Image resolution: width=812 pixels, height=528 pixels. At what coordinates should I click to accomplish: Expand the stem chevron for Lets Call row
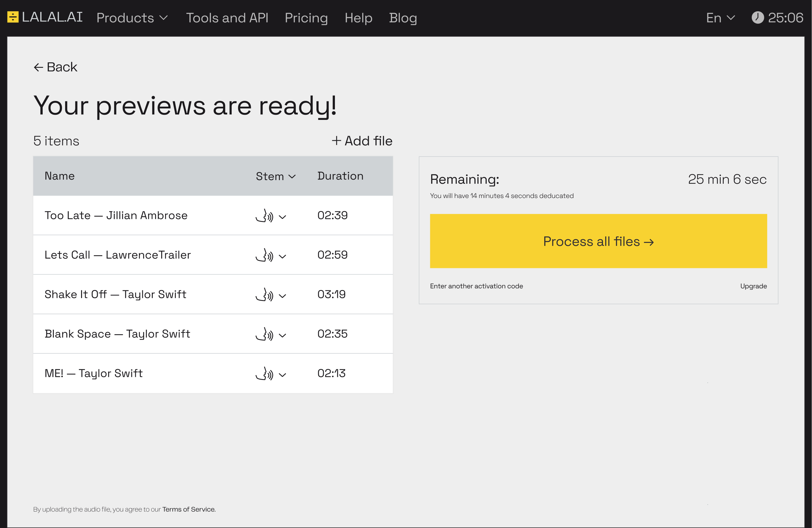[x=283, y=256]
